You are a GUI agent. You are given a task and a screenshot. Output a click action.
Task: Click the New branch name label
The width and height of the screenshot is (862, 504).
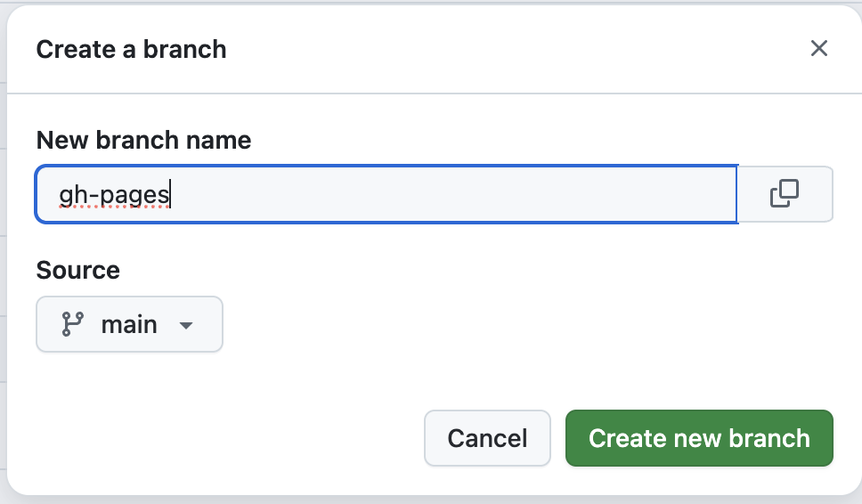click(143, 140)
